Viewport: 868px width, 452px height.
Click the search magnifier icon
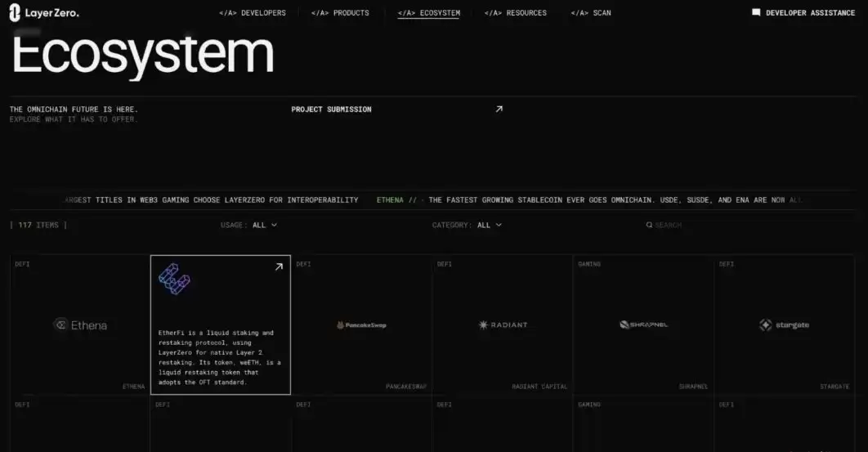[x=649, y=225]
